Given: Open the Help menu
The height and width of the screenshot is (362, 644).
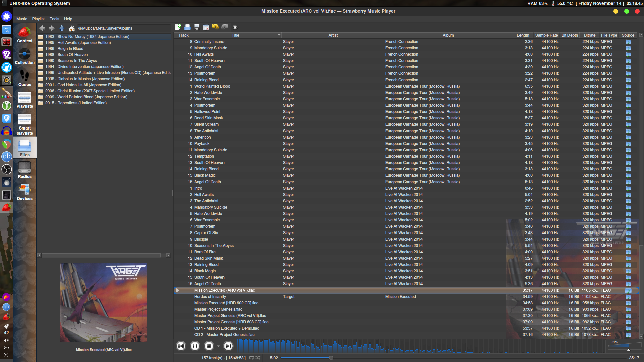Looking at the screenshot, I should pyautogui.click(x=68, y=19).
